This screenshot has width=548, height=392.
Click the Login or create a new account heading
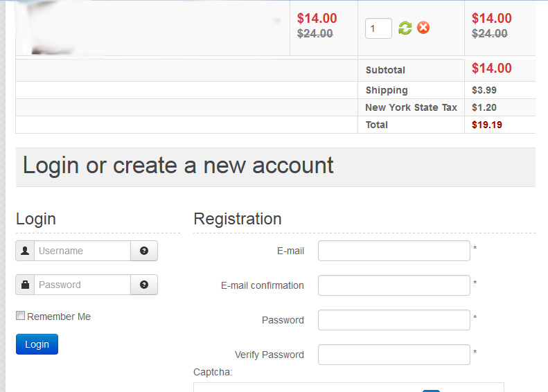(x=178, y=166)
